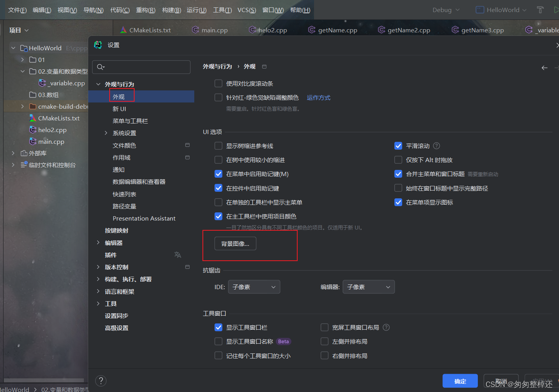Click the _variable.cpp file icon in tree

(43, 83)
